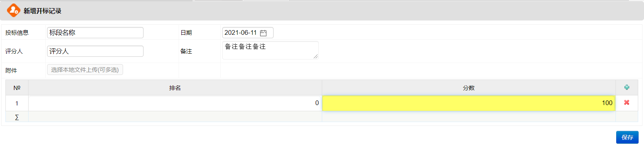
Task: Click the date field showing 2021-06-11
Action: [248, 33]
